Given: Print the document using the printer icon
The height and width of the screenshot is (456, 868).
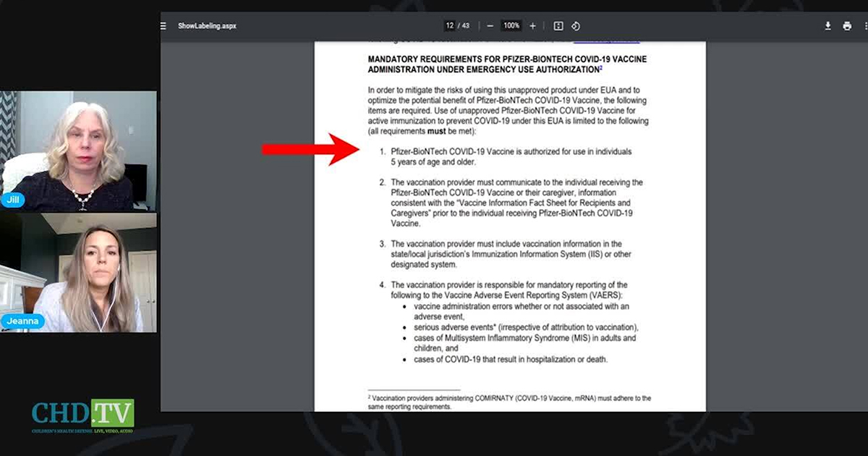Looking at the screenshot, I should [846, 25].
